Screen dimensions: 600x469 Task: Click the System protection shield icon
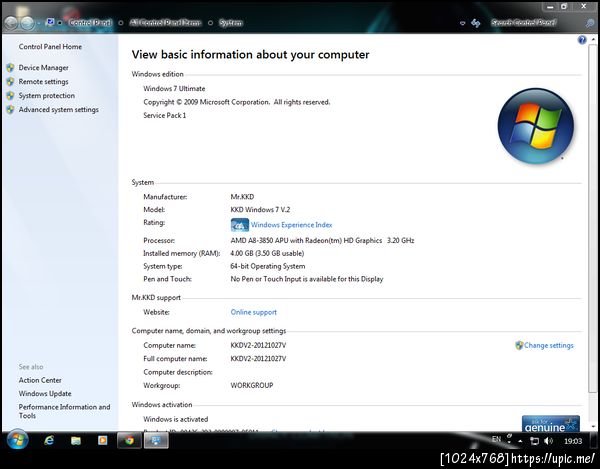point(11,96)
